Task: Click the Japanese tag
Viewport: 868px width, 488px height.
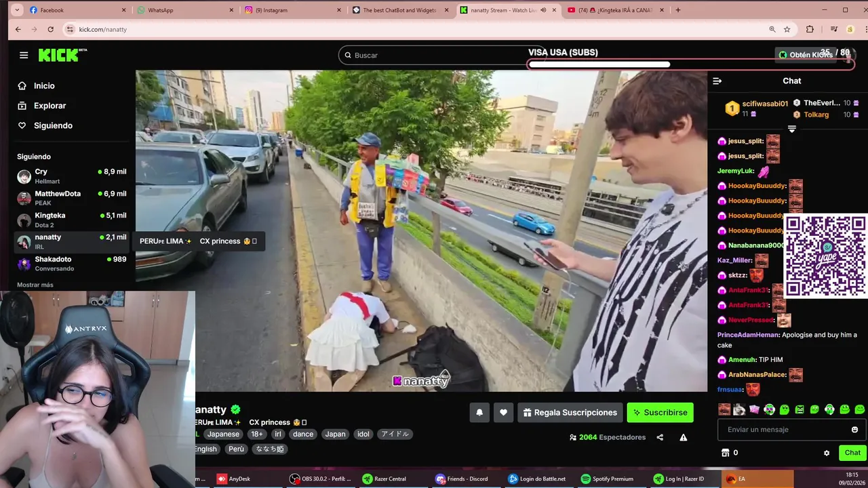Action: coord(223,434)
